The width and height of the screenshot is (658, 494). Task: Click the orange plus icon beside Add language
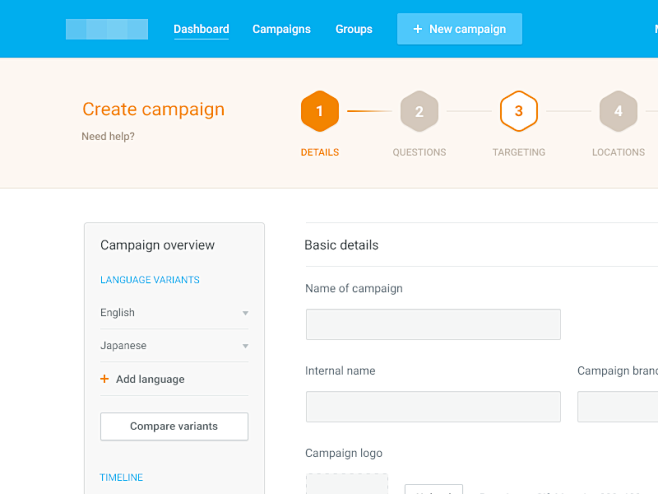(x=104, y=379)
